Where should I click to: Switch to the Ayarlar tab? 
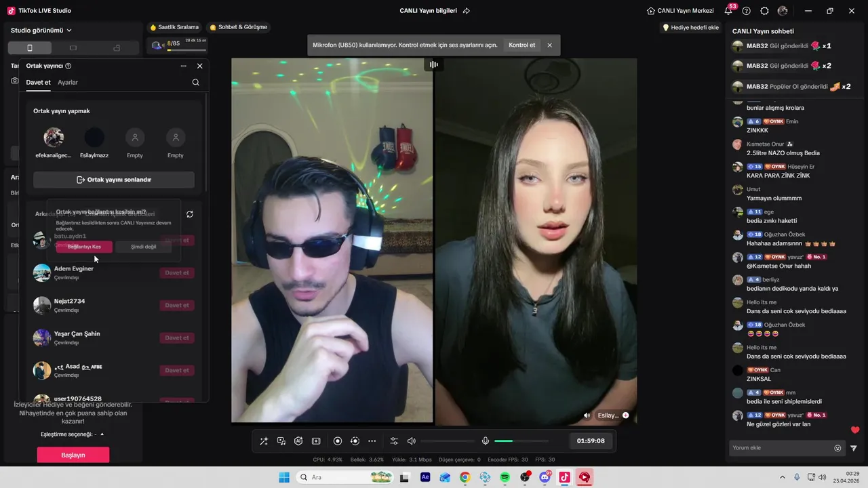point(68,82)
